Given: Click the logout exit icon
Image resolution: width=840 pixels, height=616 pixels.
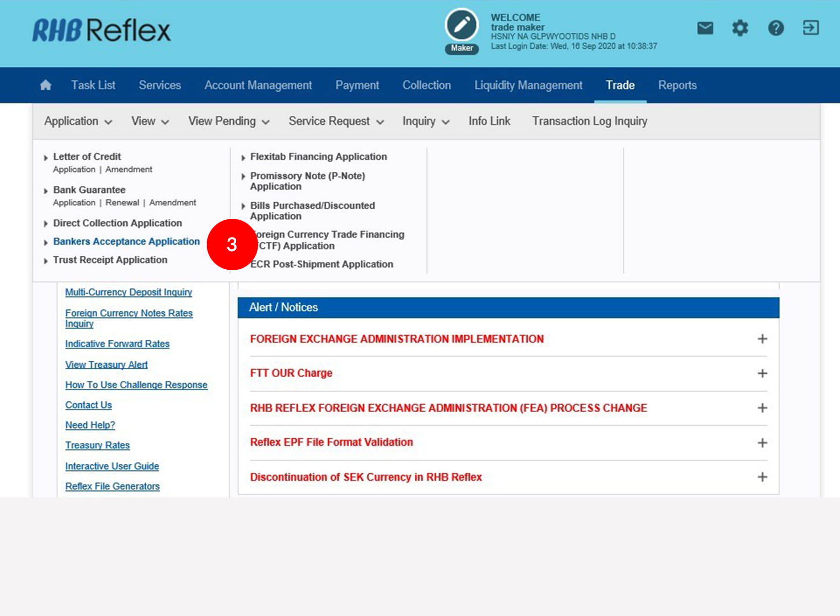Looking at the screenshot, I should coord(811,28).
